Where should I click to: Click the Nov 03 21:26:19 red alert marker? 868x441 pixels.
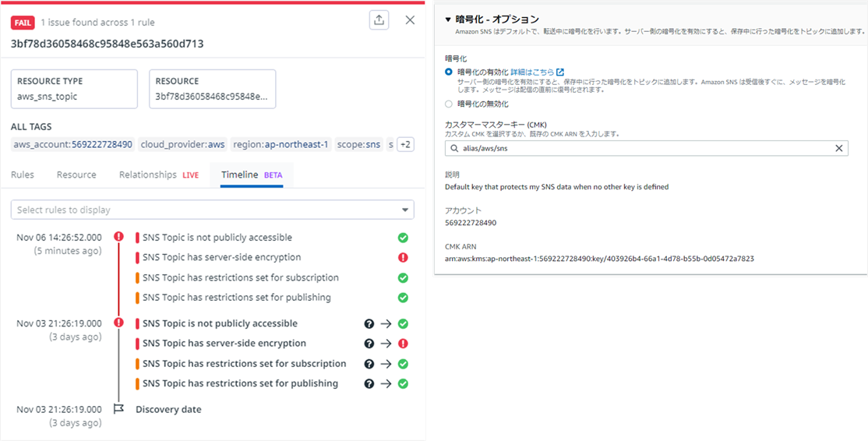click(x=118, y=323)
